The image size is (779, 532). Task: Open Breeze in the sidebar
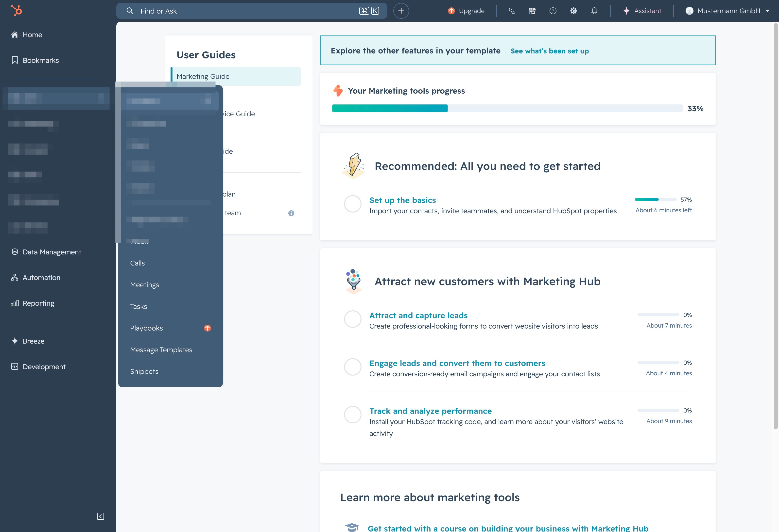[x=28, y=341]
